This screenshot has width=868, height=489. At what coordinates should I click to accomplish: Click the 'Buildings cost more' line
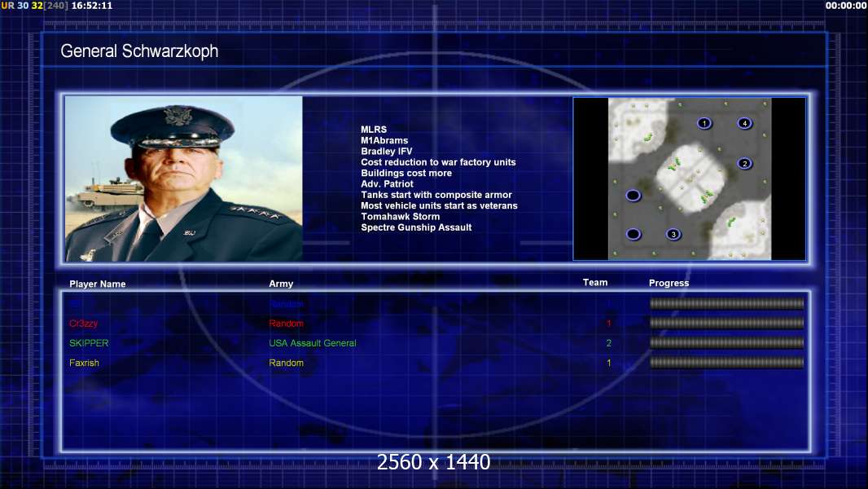pos(406,173)
